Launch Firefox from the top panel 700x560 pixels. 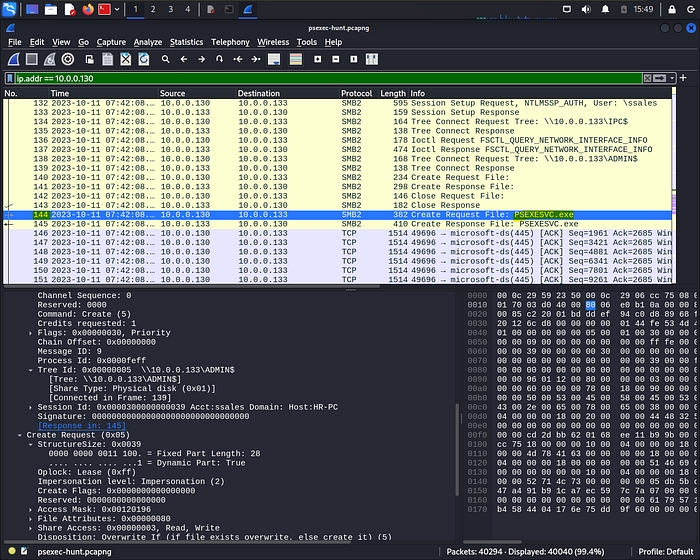(x=87, y=10)
